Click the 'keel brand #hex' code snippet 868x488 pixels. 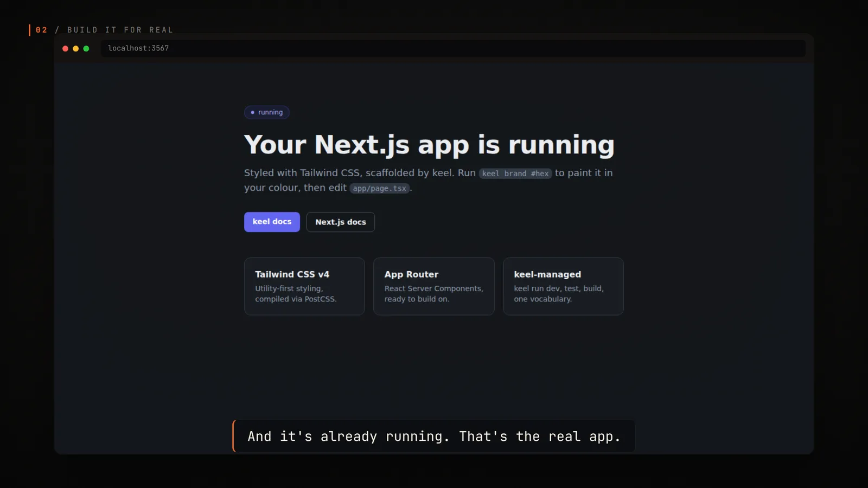coord(515,174)
